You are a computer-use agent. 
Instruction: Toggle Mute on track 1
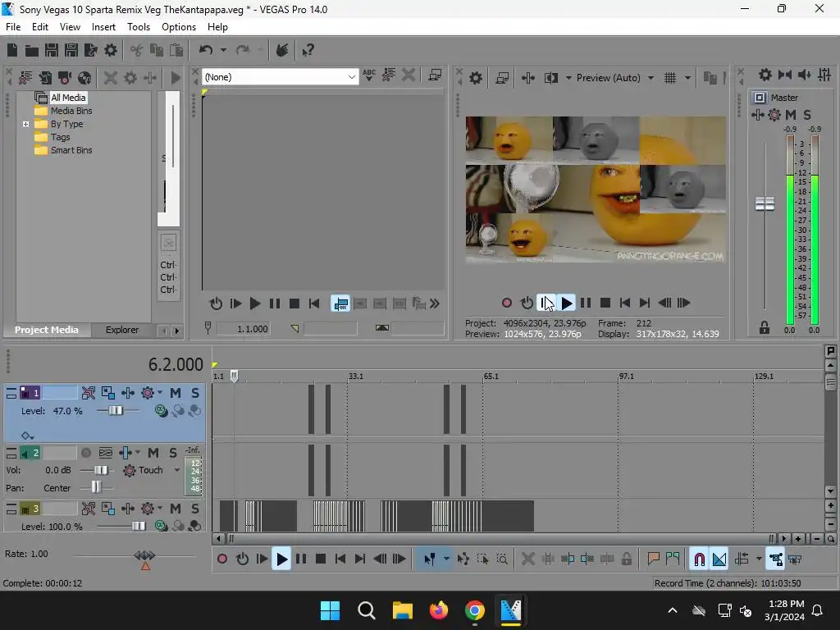click(176, 393)
